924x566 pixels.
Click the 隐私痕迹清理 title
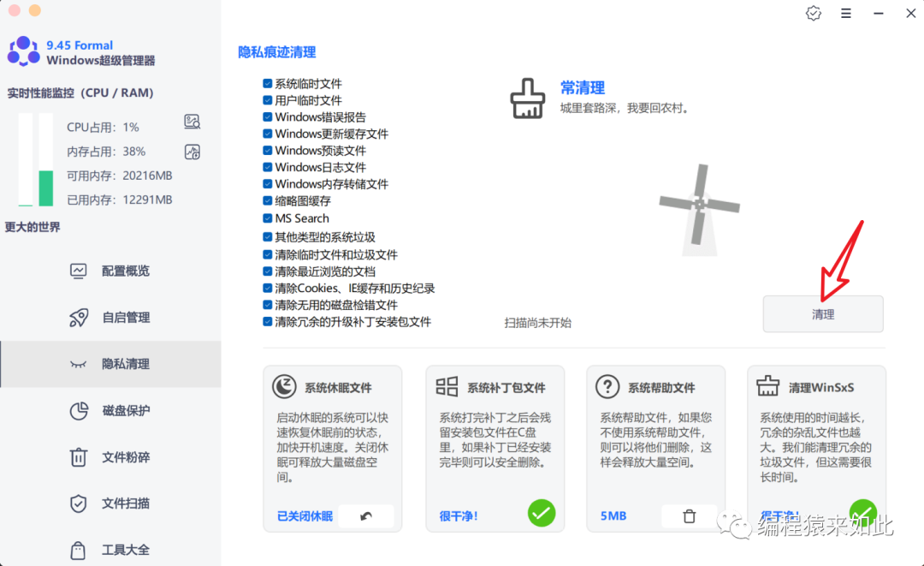(277, 52)
